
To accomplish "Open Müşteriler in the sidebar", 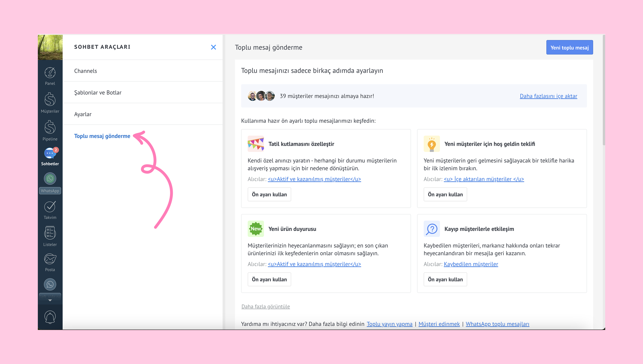I will click(x=50, y=103).
